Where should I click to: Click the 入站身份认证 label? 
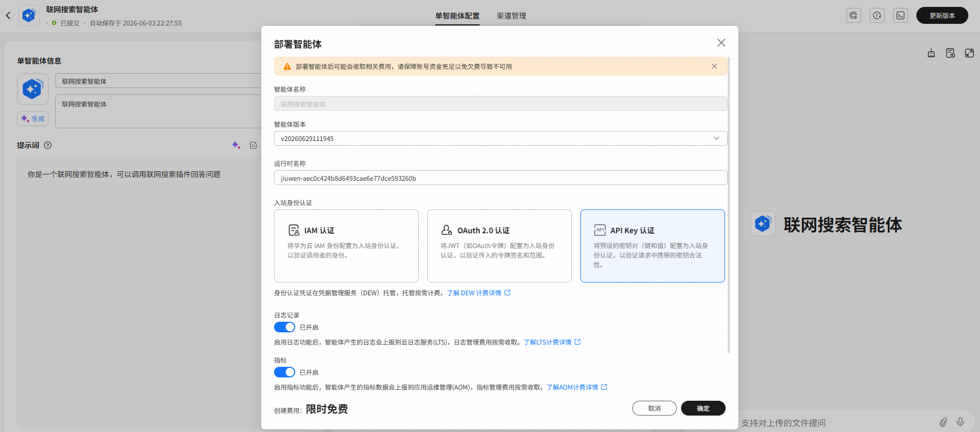pyautogui.click(x=293, y=202)
